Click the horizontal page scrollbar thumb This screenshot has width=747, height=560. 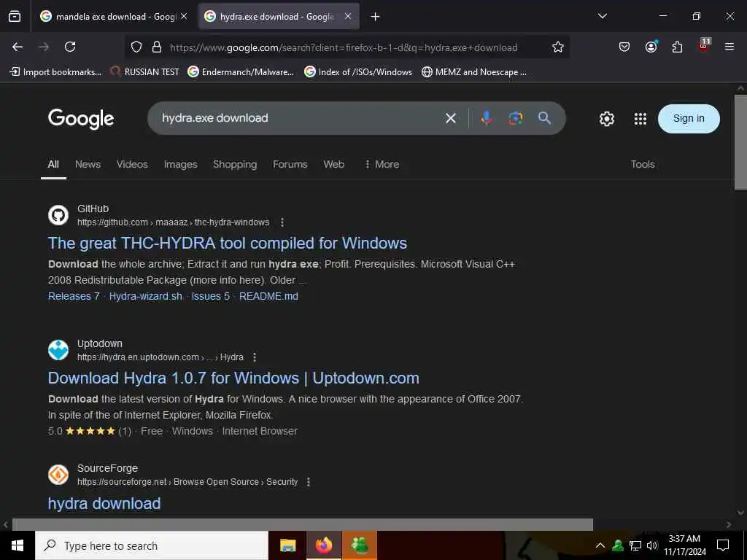303,524
